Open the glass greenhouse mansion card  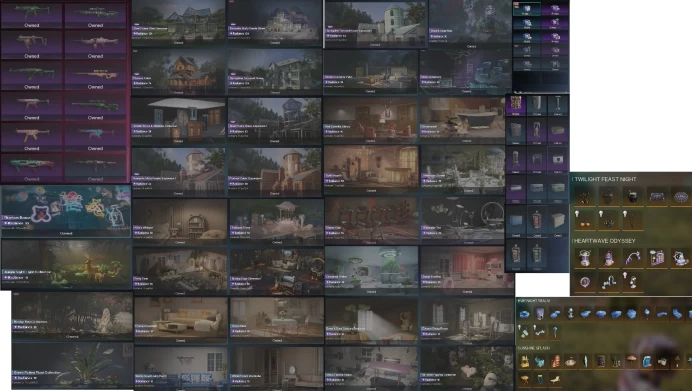178,23
